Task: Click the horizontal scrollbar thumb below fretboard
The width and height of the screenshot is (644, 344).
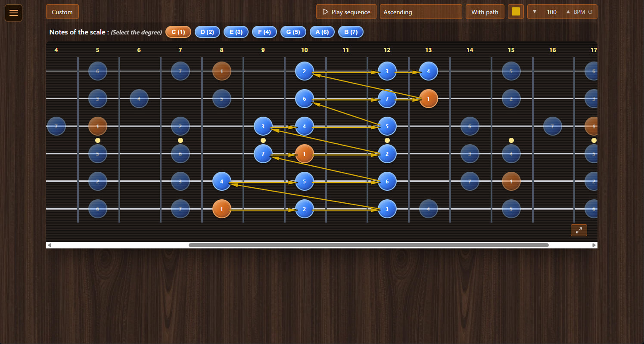Action: [369, 245]
